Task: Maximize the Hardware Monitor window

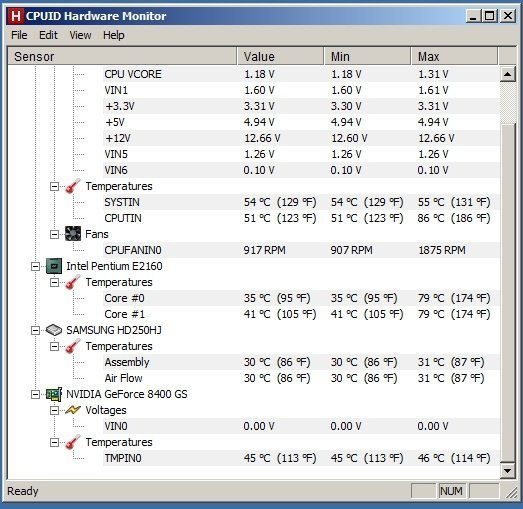Action: 489,16
